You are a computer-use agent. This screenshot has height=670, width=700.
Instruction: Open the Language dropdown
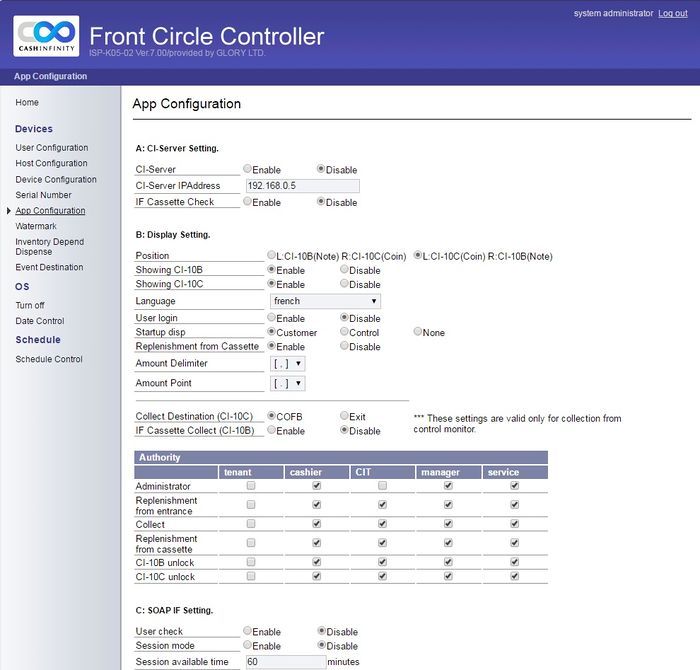(325, 301)
